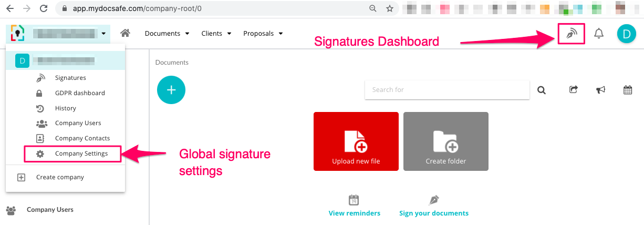Open the calendar icon

point(628,90)
